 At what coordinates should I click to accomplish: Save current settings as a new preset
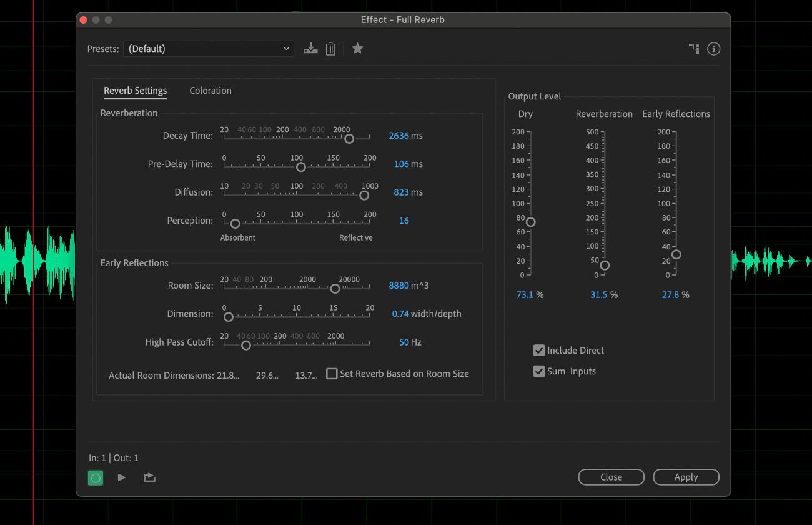pos(310,48)
